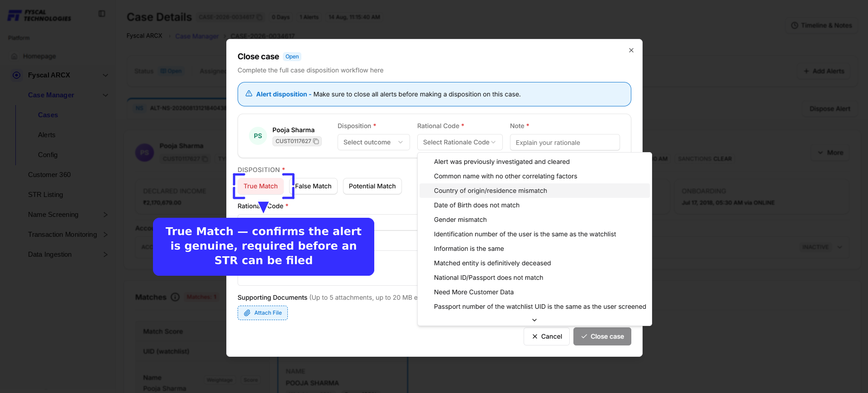This screenshot has width=868, height=393.
Task: Expand the Name Screening menu
Action: tap(105, 215)
